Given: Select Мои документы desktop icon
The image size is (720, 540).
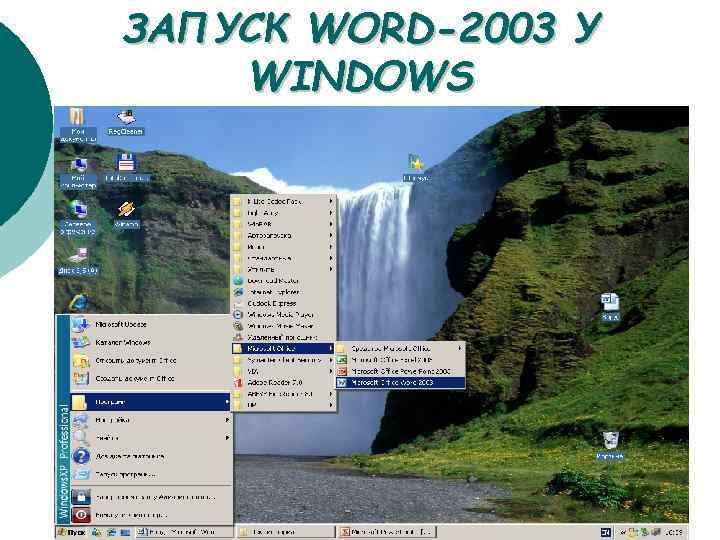Looking at the screenshot, I should pos(78,126).
